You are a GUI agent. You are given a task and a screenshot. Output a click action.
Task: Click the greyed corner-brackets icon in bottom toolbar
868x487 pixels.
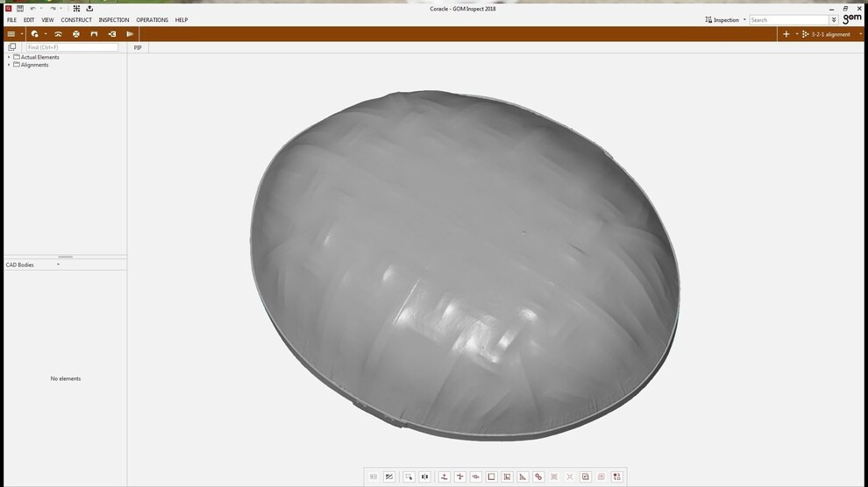coord(570,476)
